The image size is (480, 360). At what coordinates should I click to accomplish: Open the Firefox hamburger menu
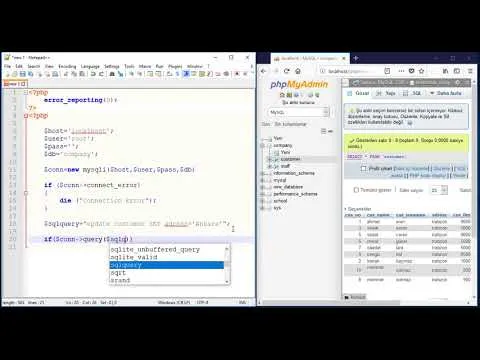coord(470,71)
